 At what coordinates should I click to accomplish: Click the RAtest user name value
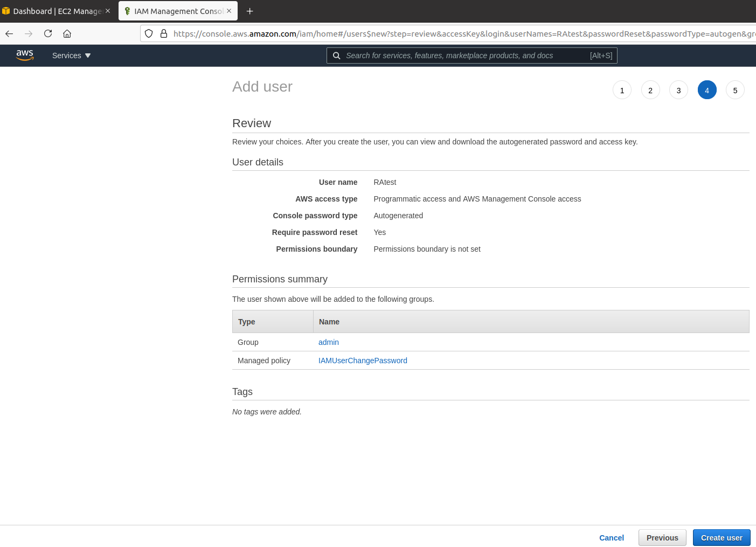tap(385, 182)
